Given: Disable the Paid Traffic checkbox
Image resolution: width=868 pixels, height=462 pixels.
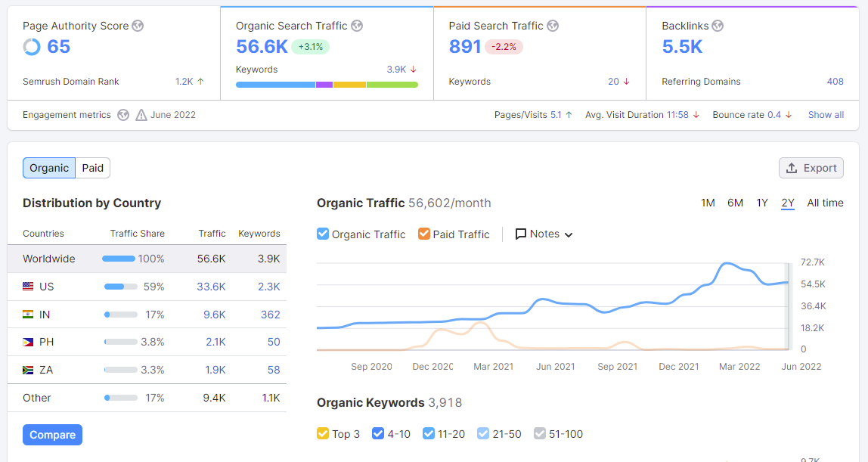Looking at the screenshot, I should (x=423, y=234).
